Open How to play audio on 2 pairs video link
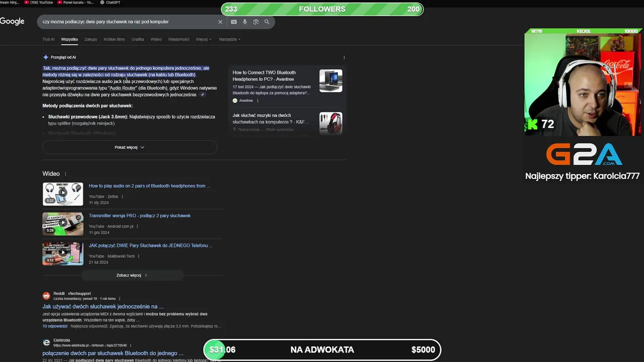The image size is (644, 362). coord(149,186)
